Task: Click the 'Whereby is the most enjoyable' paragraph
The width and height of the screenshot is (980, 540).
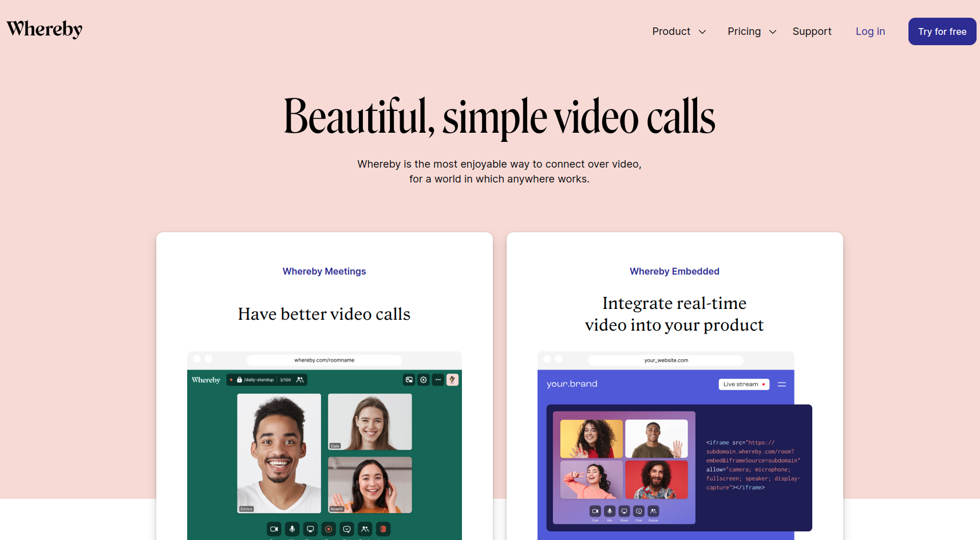Action: click(x=499, y=172)
